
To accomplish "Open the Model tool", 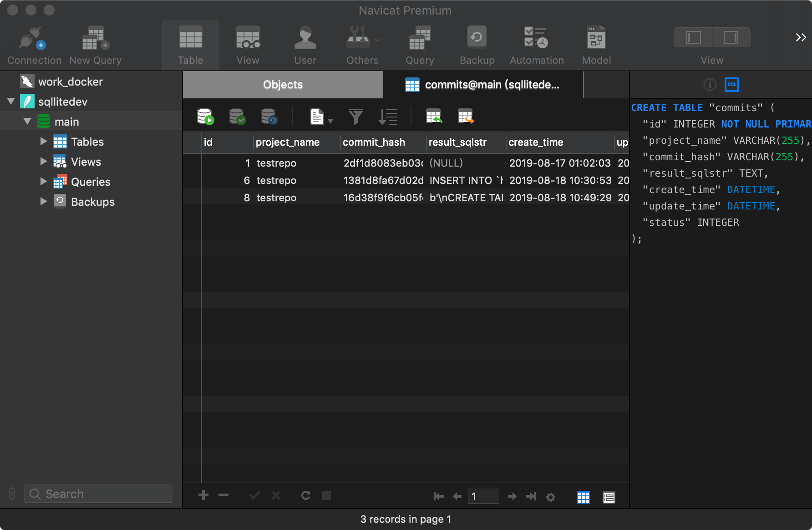I will (x=596, y=43).
